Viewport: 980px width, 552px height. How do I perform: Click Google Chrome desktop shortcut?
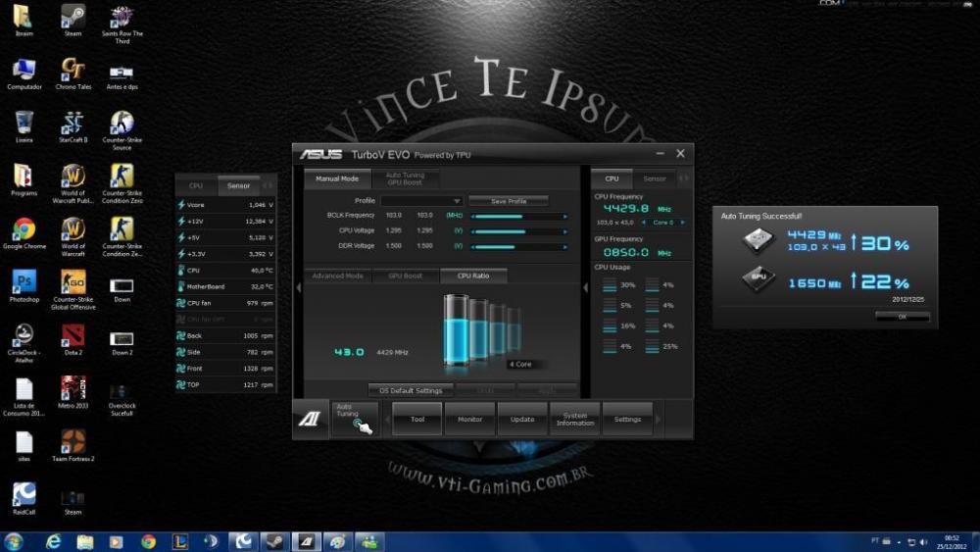pyautogui.click(x=24, y=229)
